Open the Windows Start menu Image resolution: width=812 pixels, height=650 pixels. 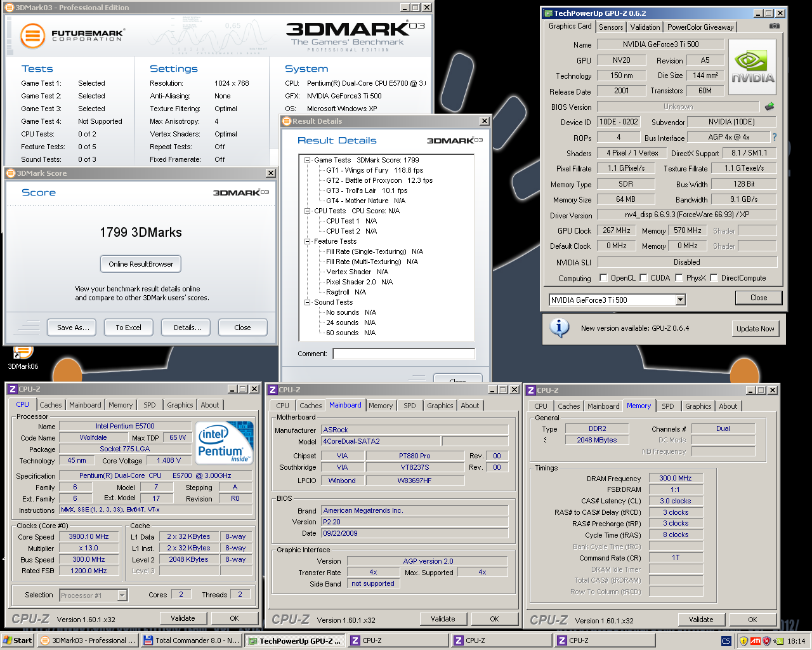pyautogui.click(x=18, y=640)
